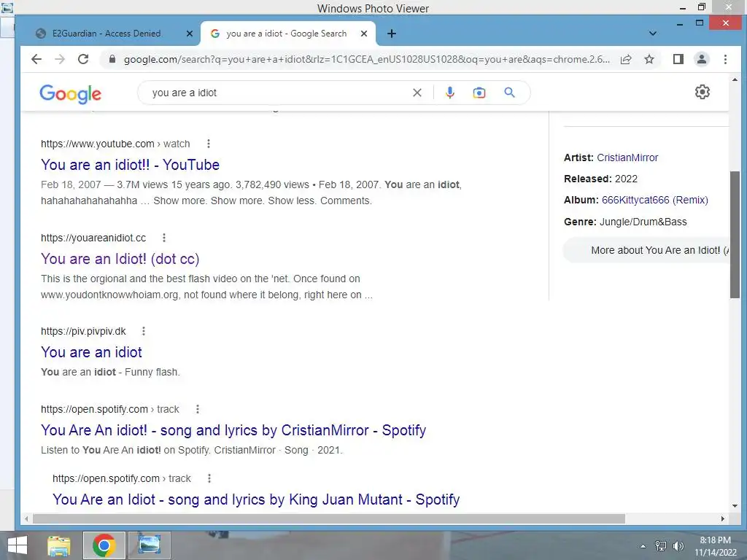Close the E2Guardian Access Denied tab
This screenshot has width=747, height=560.
coord(189,34)
